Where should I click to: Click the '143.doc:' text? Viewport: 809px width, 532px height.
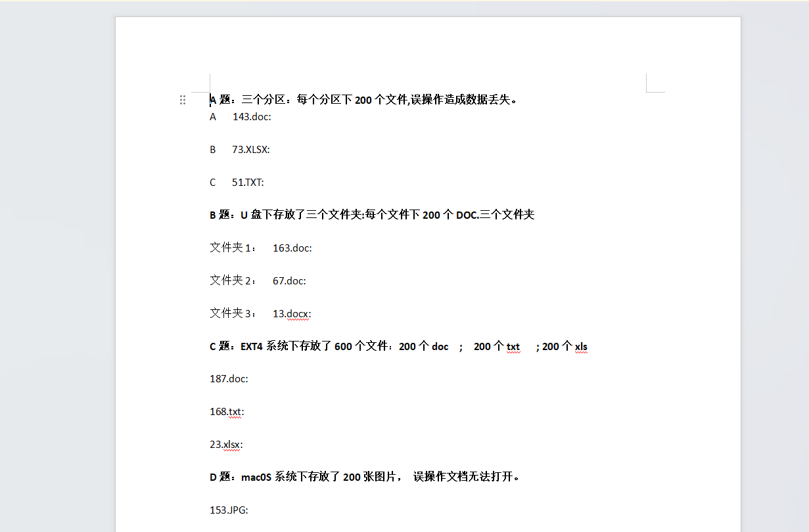tap(252, 117)
